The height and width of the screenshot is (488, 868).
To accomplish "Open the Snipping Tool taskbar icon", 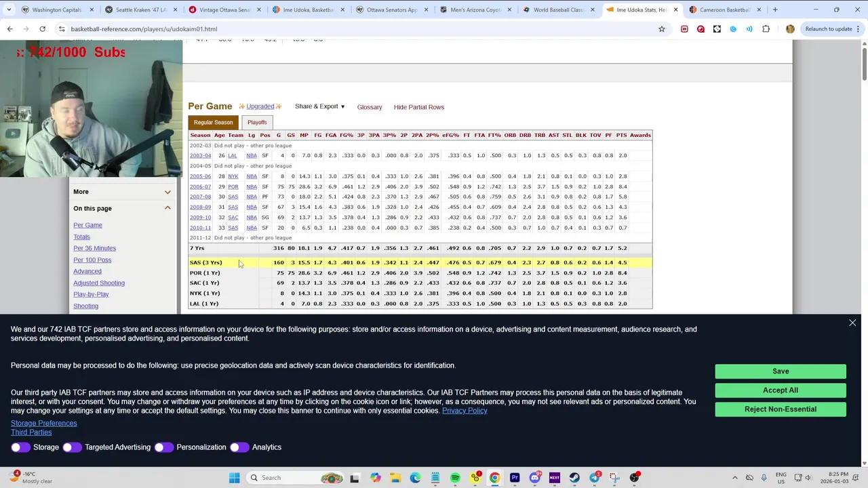I will coord(614,478).
